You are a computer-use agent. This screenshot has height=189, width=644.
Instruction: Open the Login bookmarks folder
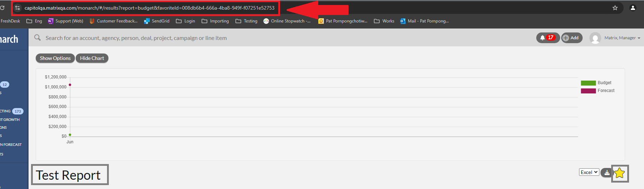tap(186, 21)
